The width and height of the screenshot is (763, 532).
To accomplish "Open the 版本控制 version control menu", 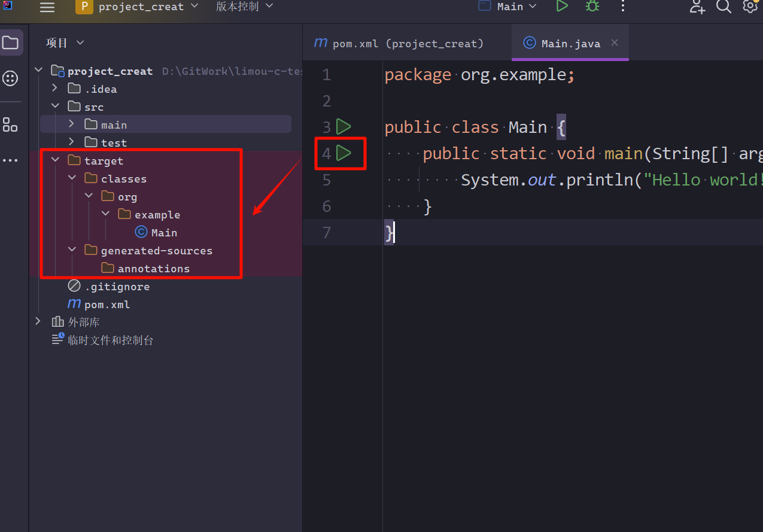I will pos(244,7).
